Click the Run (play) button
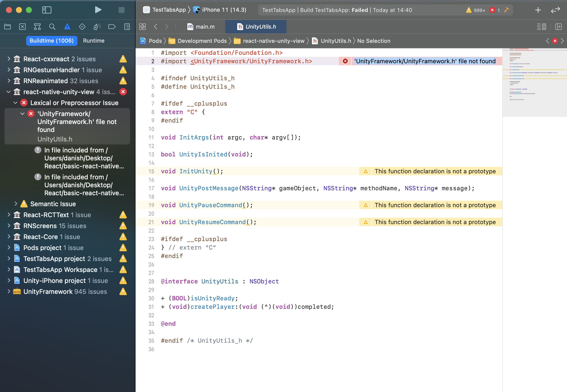 click(98, 10)
